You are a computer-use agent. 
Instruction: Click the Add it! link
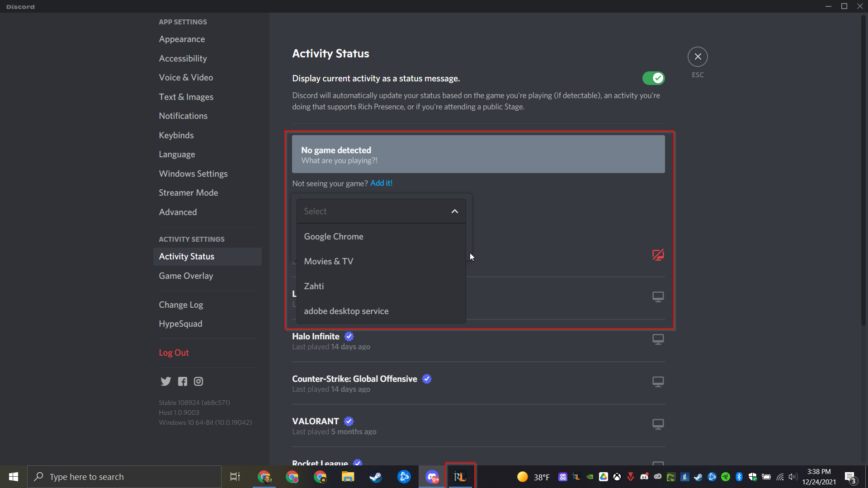tap(381, 183)
